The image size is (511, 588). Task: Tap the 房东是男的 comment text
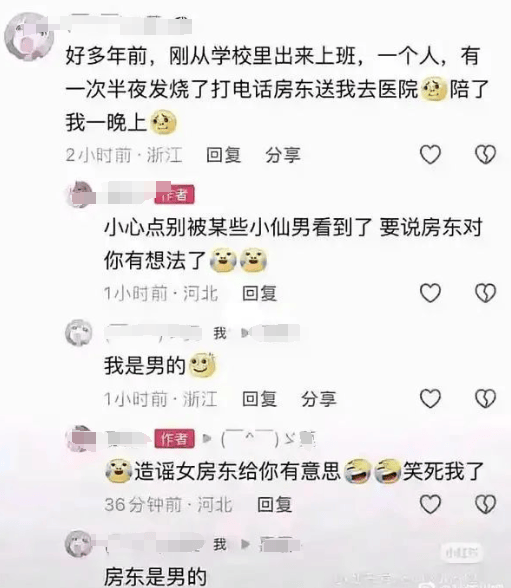pyautogui.click(x=155, y=577)
